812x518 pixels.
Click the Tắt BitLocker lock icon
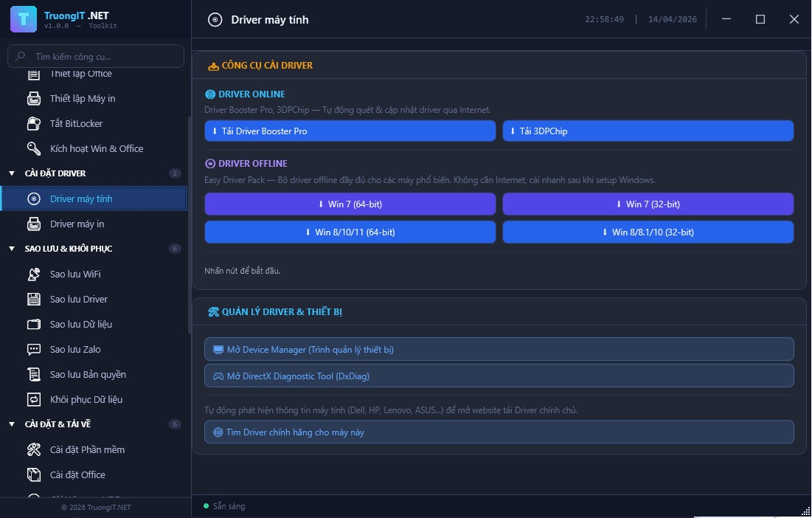tap(34, 123)
